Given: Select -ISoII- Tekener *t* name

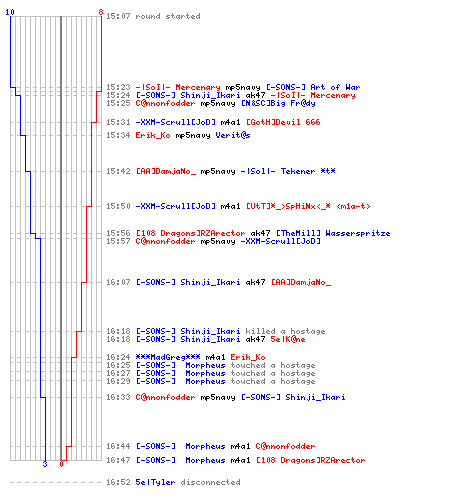Looking at the screenshot, I should pos(288,171).
